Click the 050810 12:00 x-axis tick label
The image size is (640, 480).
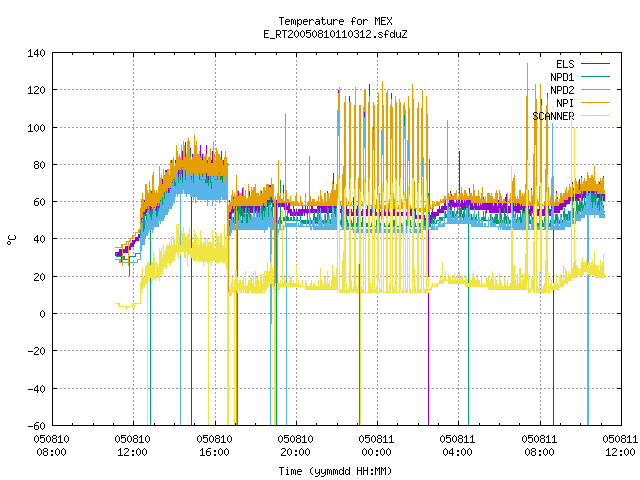133,446
